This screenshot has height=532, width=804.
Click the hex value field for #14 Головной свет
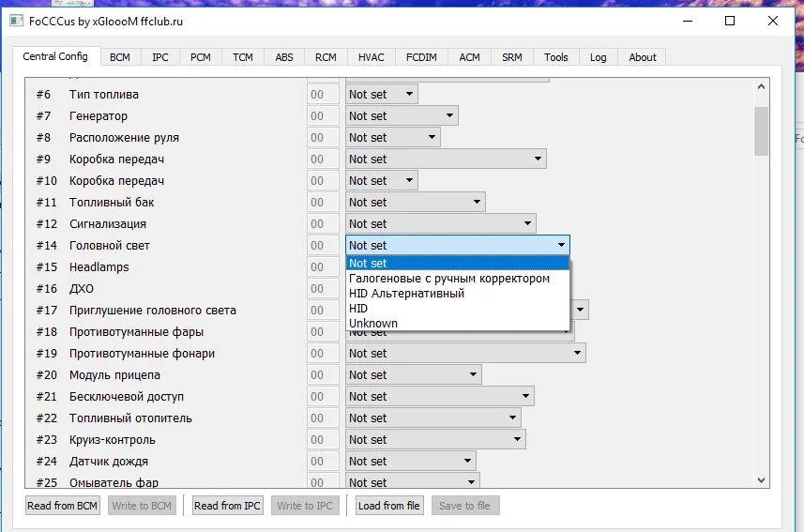pos(323,245)
